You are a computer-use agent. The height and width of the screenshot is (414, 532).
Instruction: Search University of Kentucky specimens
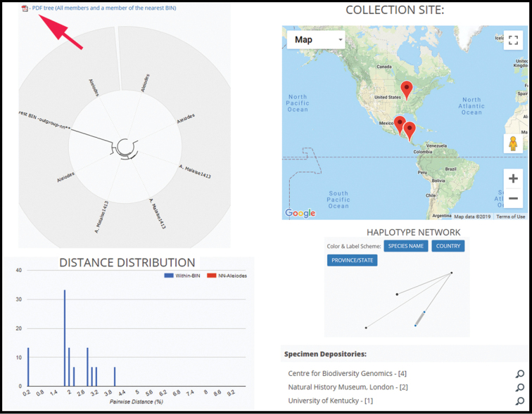(x=519, y=401)
